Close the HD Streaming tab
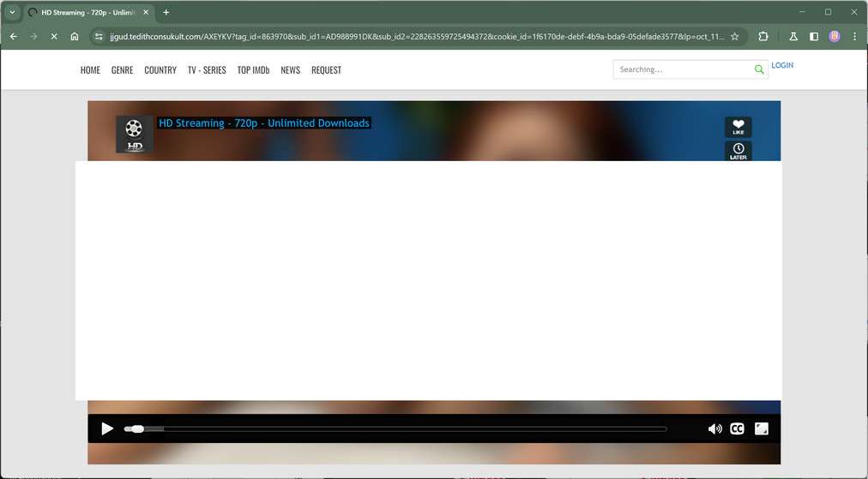868x479 pixels. (x=146, y=12)
